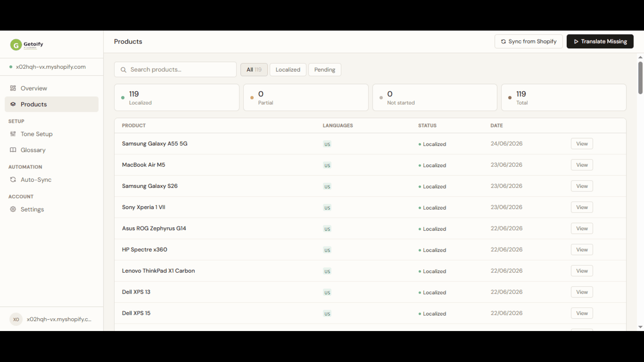Click the store domain at sidebar top
The height and width of the screenshot is (362, 644).
51,67
